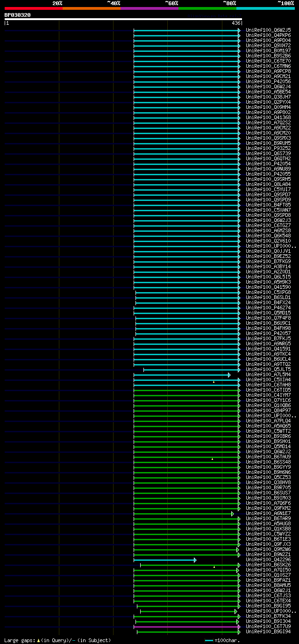This screenshot has width=299, height=644.
Task: Click label UniRef100_B9H6N6
Action: (x=268, y=472)
